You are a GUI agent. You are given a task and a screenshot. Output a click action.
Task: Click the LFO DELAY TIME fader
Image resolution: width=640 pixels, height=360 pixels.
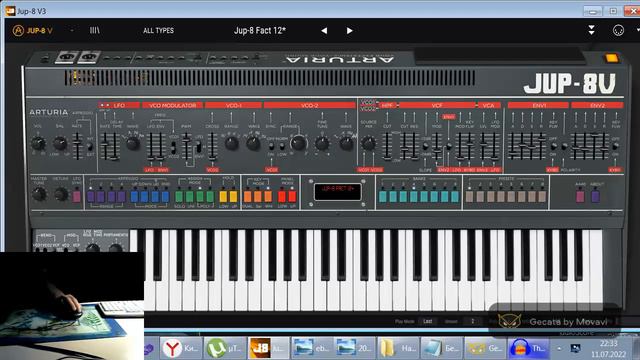coord(115,146)
